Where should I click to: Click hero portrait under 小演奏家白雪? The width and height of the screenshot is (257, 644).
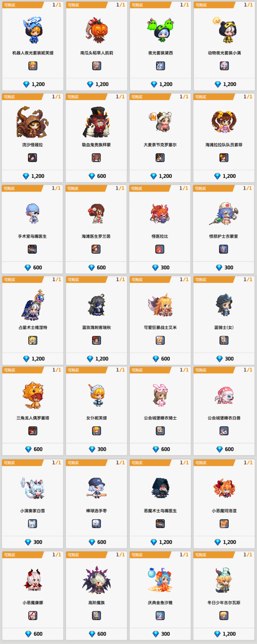[32, 523]
